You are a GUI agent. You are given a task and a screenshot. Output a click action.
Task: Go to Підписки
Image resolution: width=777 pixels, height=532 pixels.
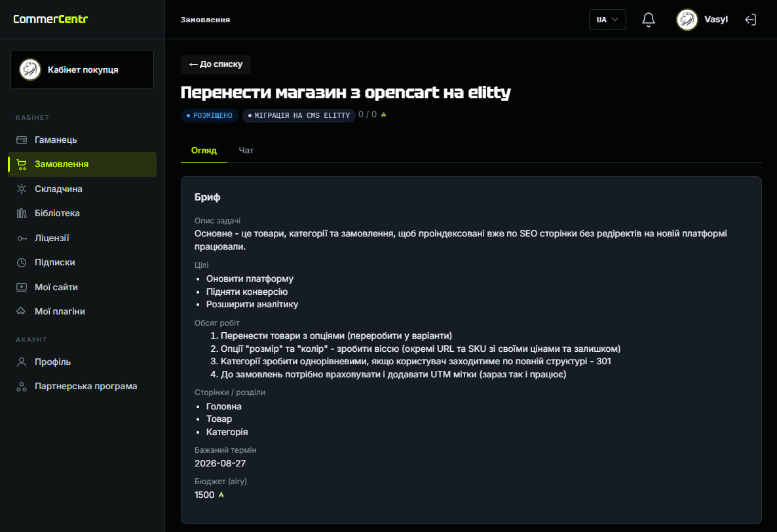point(83,263)
